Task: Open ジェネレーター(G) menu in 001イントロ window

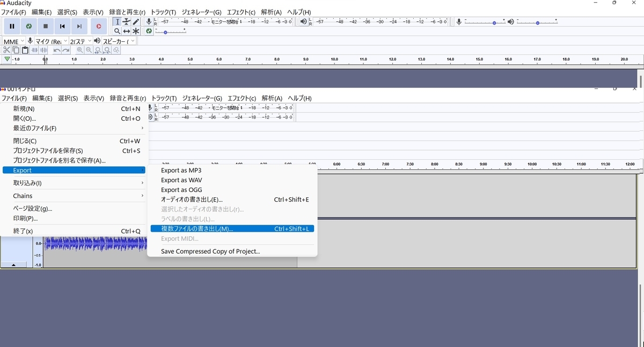Action: coord(202,98)
